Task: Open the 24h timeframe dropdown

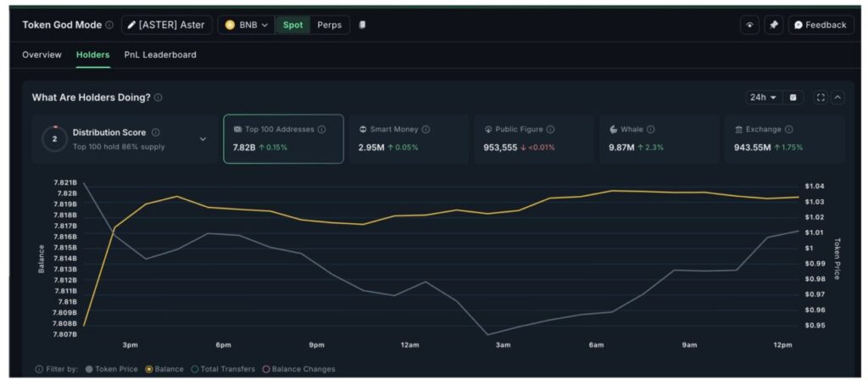Action: (763, 98)
